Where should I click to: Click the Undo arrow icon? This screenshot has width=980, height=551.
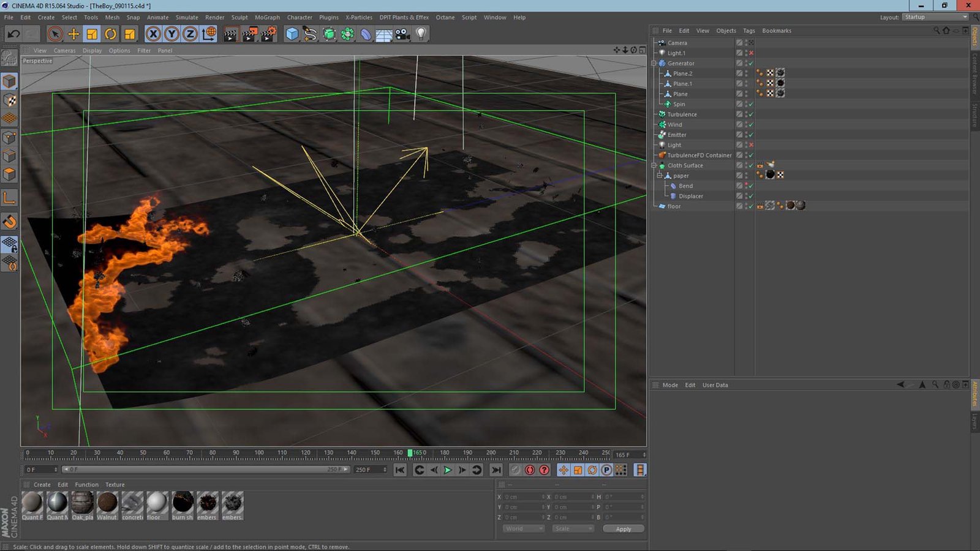(x=13, y=34)
